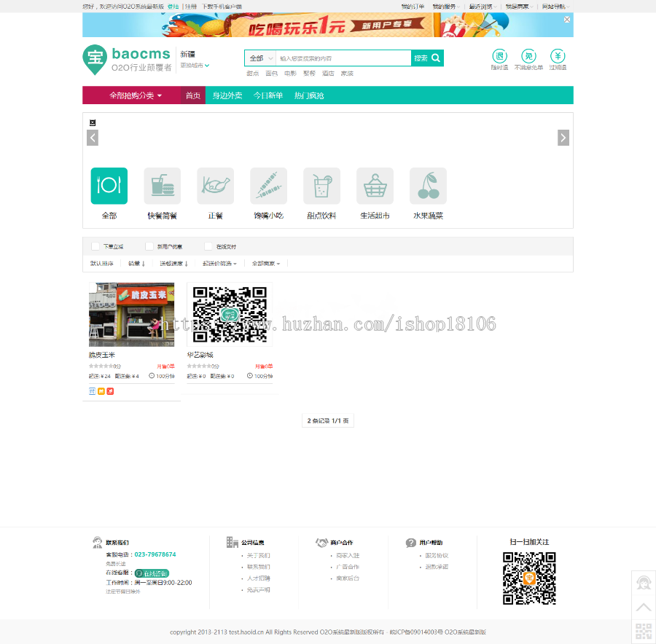The image size is (656, 644).
Task: Switch to the 今日新单 nav tab
Action: coord(268,95)
